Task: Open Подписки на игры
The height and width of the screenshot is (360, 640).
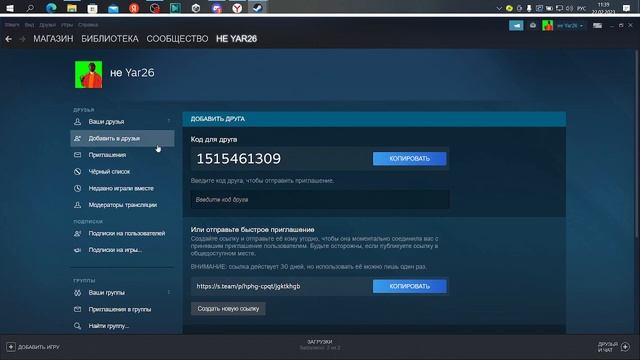Action: point(122,250)
